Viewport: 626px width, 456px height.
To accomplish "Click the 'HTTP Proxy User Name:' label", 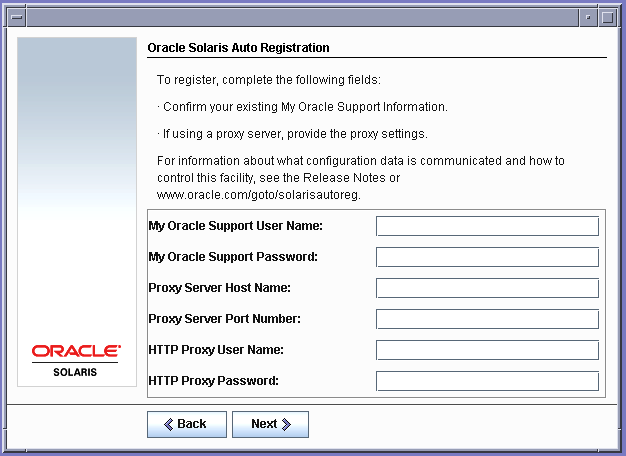I will 216,350.
